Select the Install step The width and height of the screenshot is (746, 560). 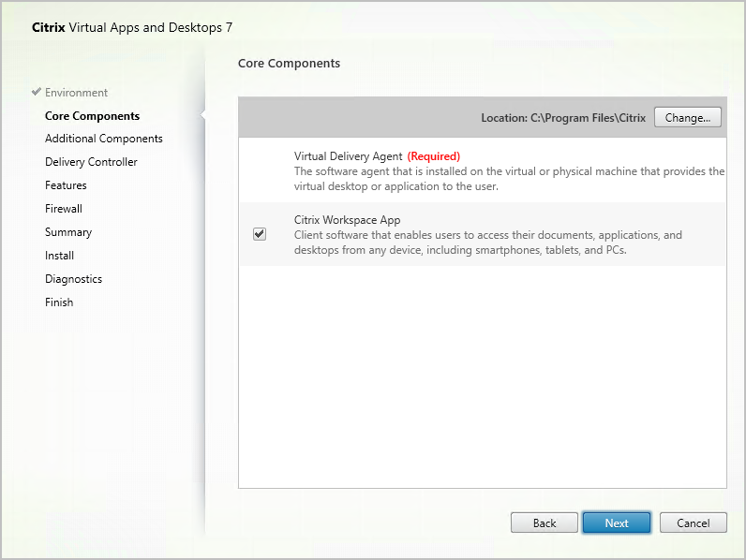[59, 256]
